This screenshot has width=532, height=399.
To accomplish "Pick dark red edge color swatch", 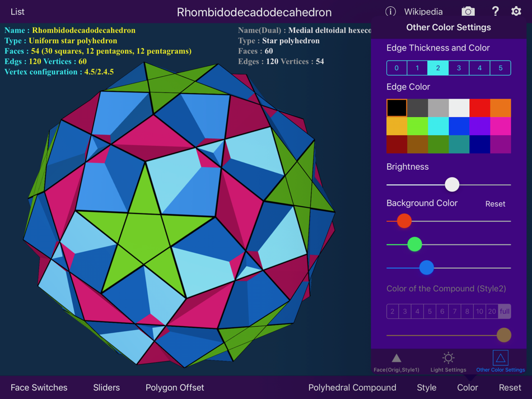I will (396, 145).
